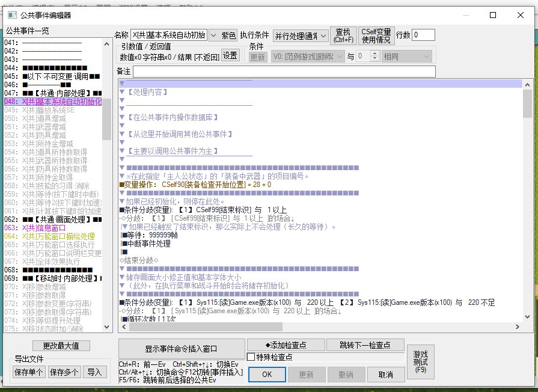Click the 查找 (Ctrl+F) button

pyautogui.click(x=343, y=35)
